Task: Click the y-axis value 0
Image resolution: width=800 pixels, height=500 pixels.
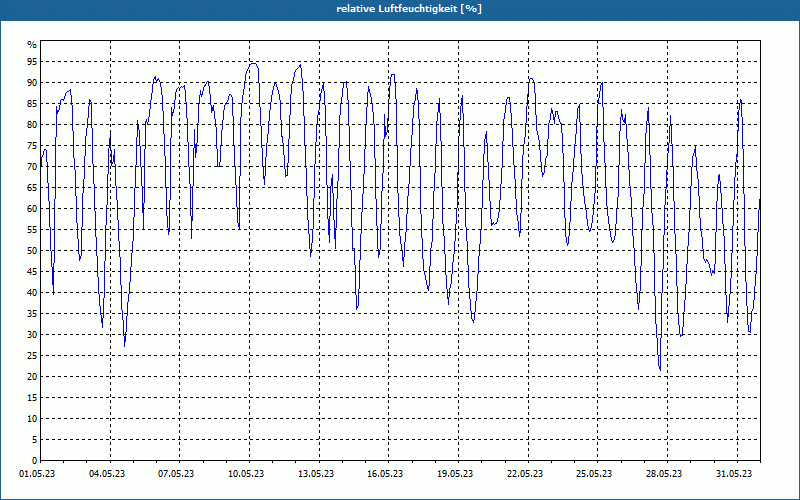Action: pos(35,460)
